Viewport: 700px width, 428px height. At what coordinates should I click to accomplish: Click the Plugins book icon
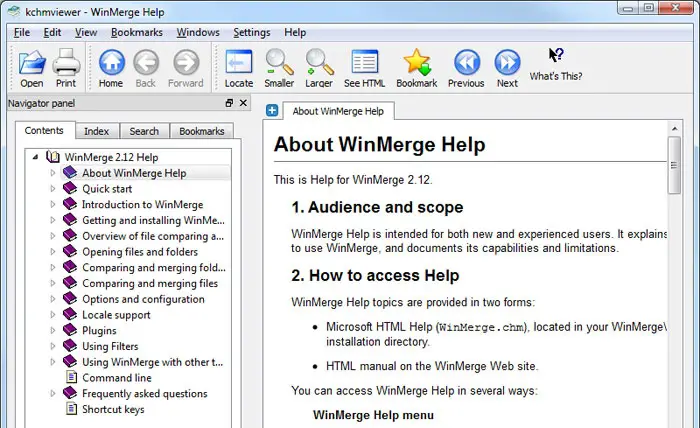[x=70, y=330]
